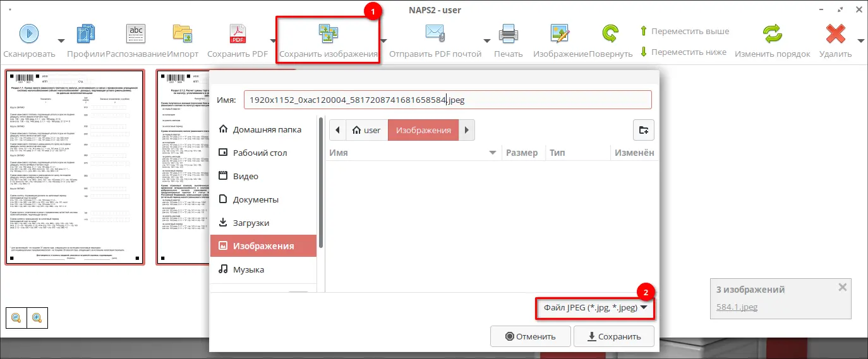Image resolution: width=868 pixels, height=359 pixels.
Task: Open the Профили toolbar icon
Action: tap(86, 33)
